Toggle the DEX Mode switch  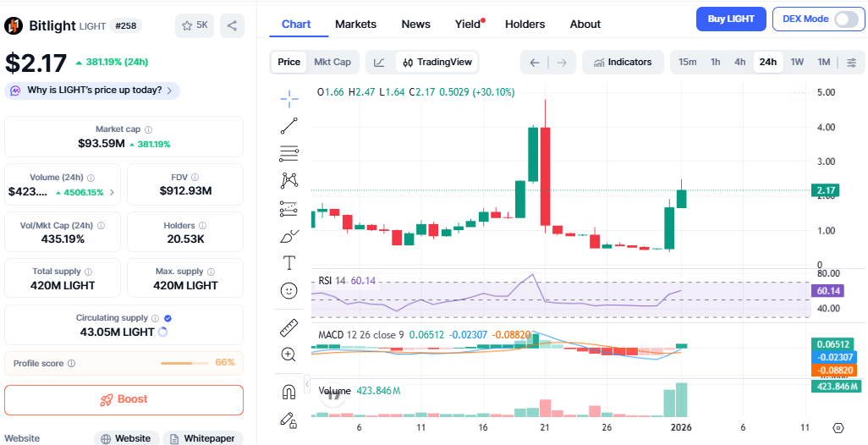(x=845, y=19)
